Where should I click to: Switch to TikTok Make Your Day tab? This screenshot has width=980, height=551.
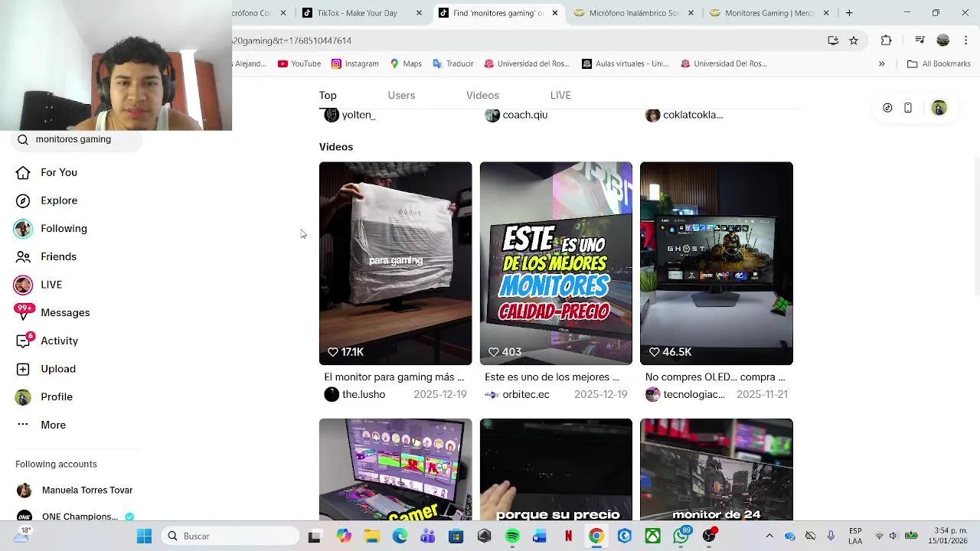tap(361, 13)
